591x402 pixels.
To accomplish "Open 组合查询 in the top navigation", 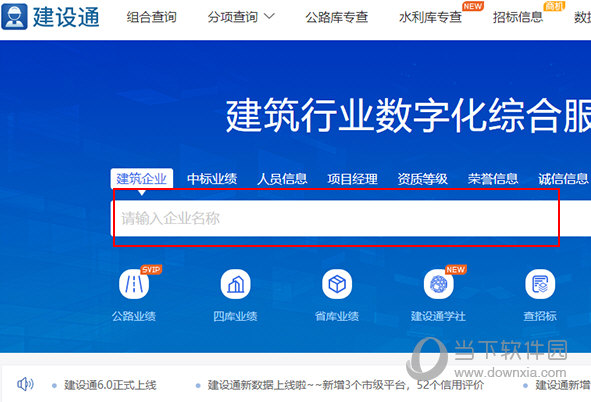I will click(x=151, y=17).
